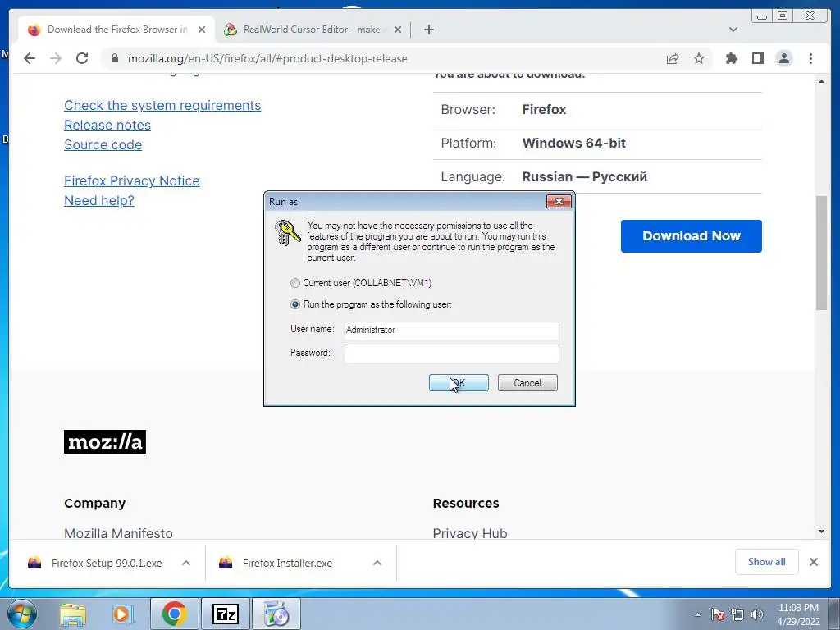
Task: Open the Chrome profile avatar
Action: (783, 58)
